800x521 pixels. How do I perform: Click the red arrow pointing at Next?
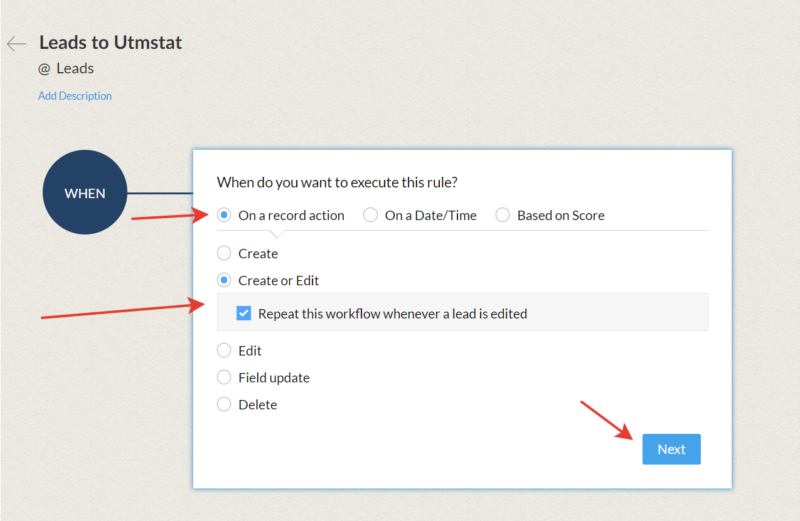[608, 420]
